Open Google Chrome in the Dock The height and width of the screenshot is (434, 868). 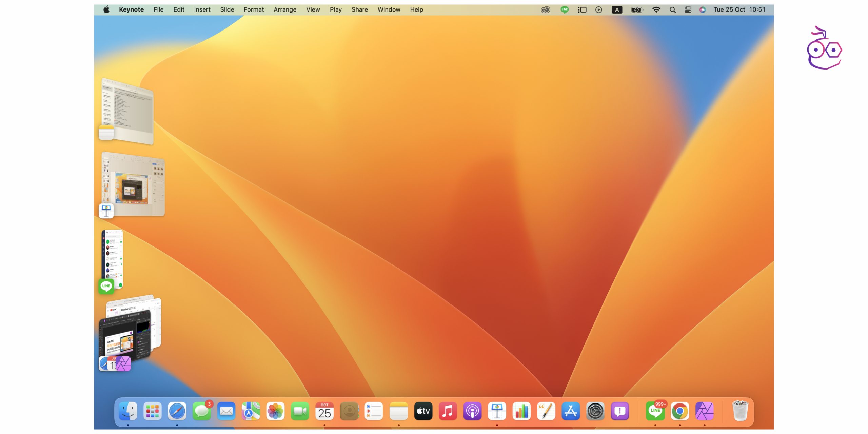click(x=679, y=411)
